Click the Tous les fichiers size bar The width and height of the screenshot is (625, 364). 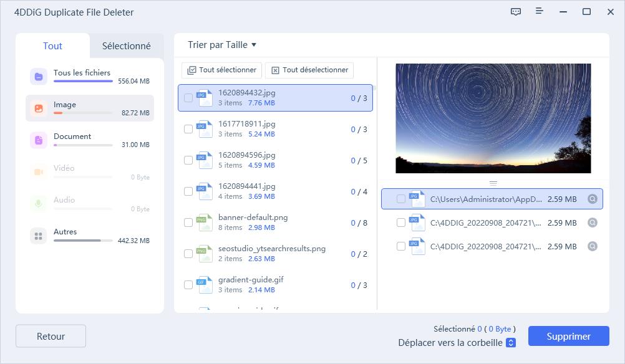[x=84, y=81]
